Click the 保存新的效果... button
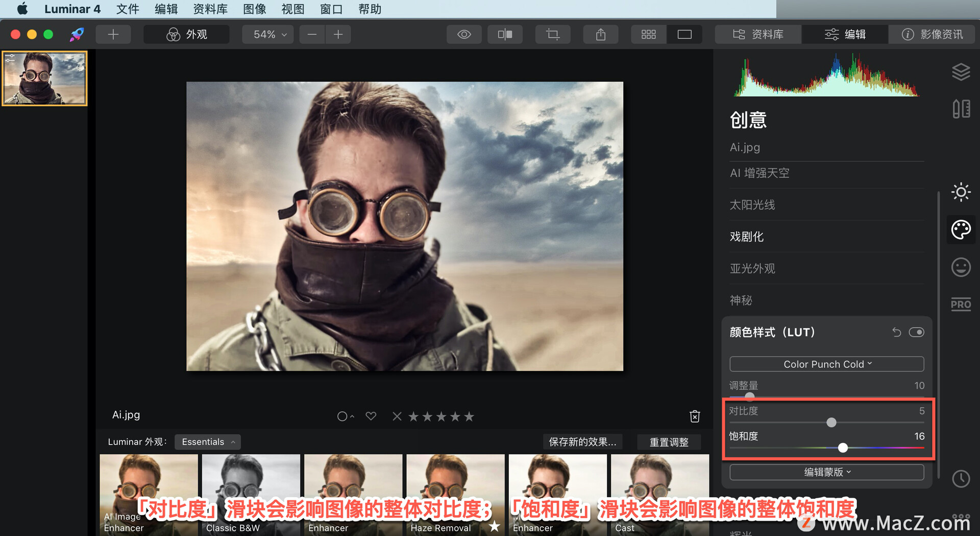 click(x=582, y=442)
